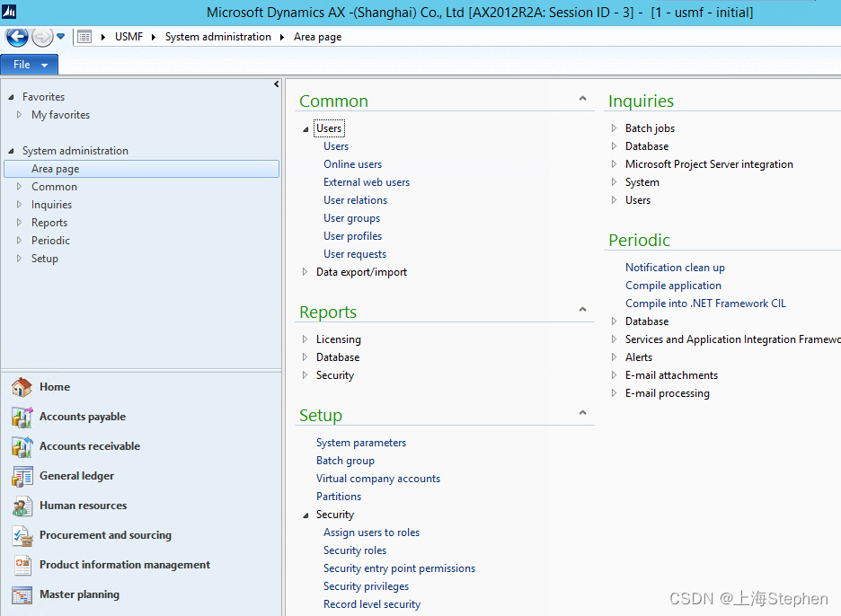
Task: Expand Common in the navigation pane
Action: click(19, 187)
